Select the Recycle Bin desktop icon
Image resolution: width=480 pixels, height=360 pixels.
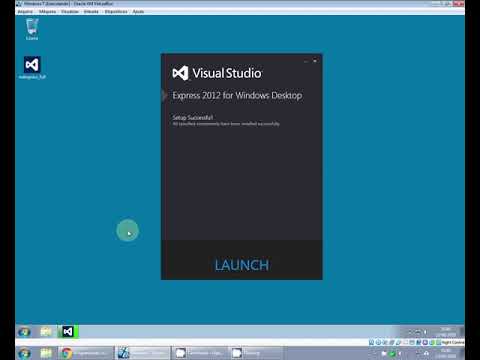click(x=32, y=29)
